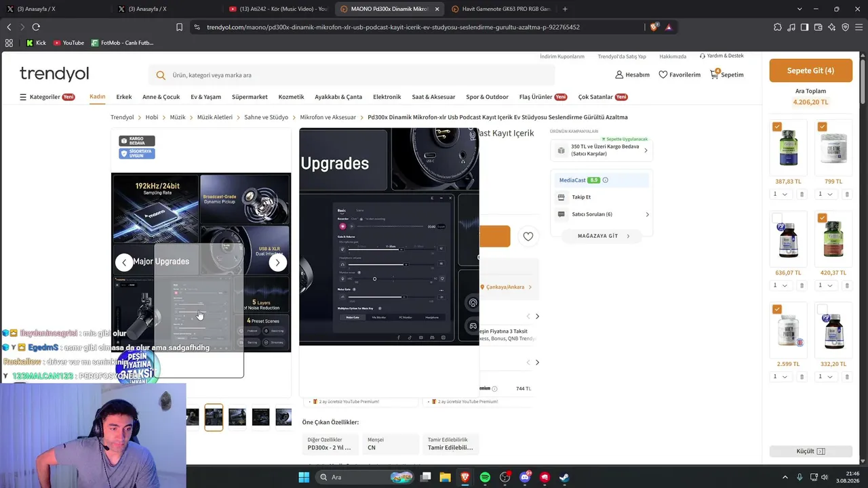Uncheck the 799 TL cart item checkbox
The image size is (868, 488).
pos(823,127)
